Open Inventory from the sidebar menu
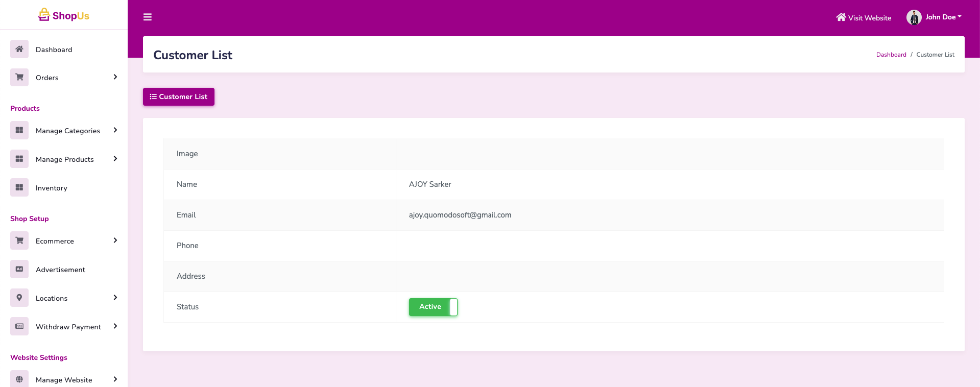The width and height of the screenshot is (980, 387). [x=52, y=188]
